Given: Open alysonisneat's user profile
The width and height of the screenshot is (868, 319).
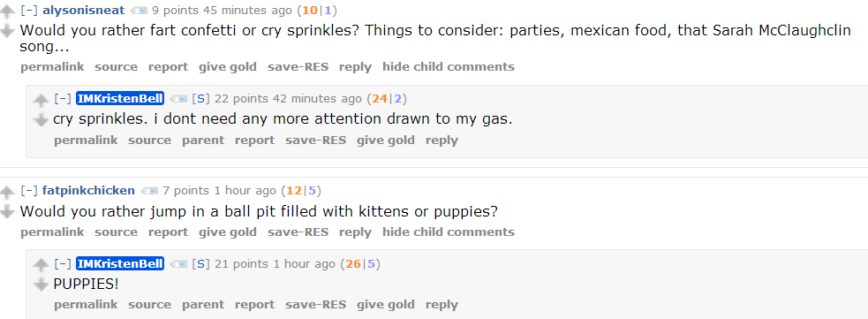Looking at the screenshot, I should tap(84, 10).
